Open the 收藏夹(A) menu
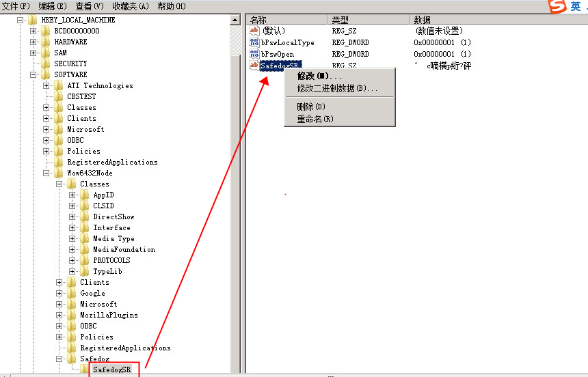588x377 pixels. [x=131, y=6]
